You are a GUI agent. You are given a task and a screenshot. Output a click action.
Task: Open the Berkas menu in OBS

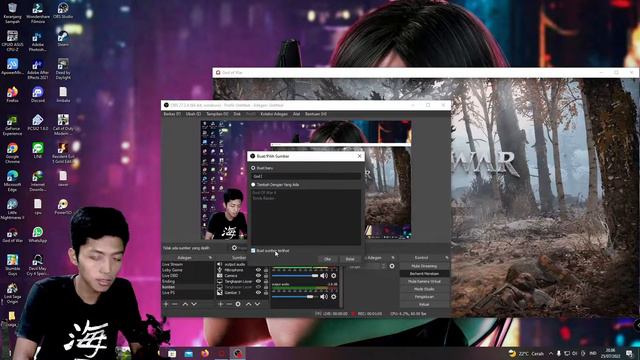[172, 114]
